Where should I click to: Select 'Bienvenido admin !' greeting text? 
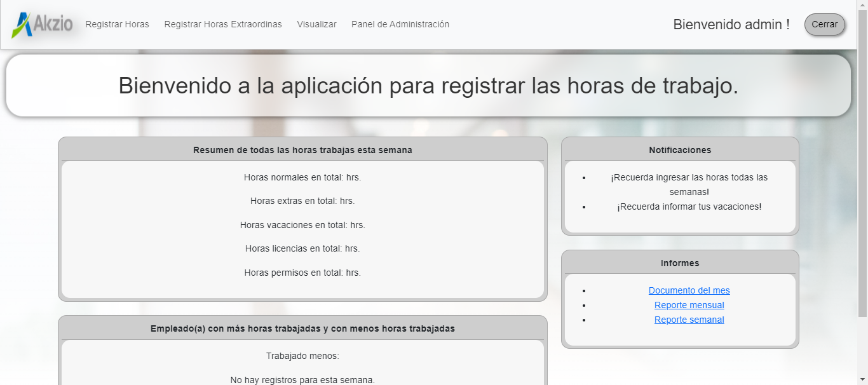click(x=731, y=24)
